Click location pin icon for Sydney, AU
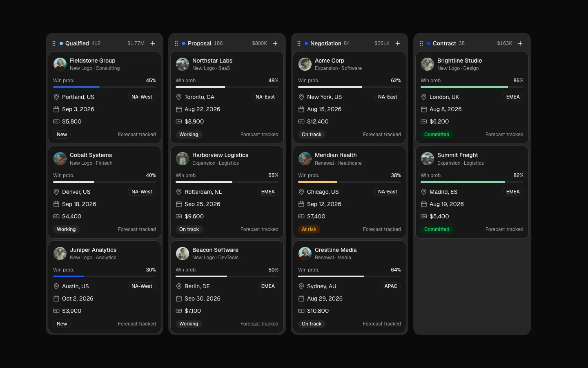 tap(301, 286)
